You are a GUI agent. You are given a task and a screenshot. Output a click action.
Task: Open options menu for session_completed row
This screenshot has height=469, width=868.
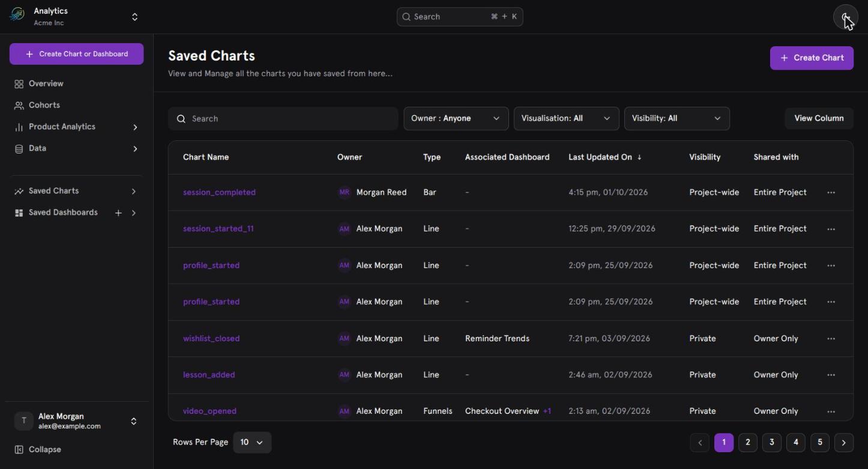tap(831, 193)
